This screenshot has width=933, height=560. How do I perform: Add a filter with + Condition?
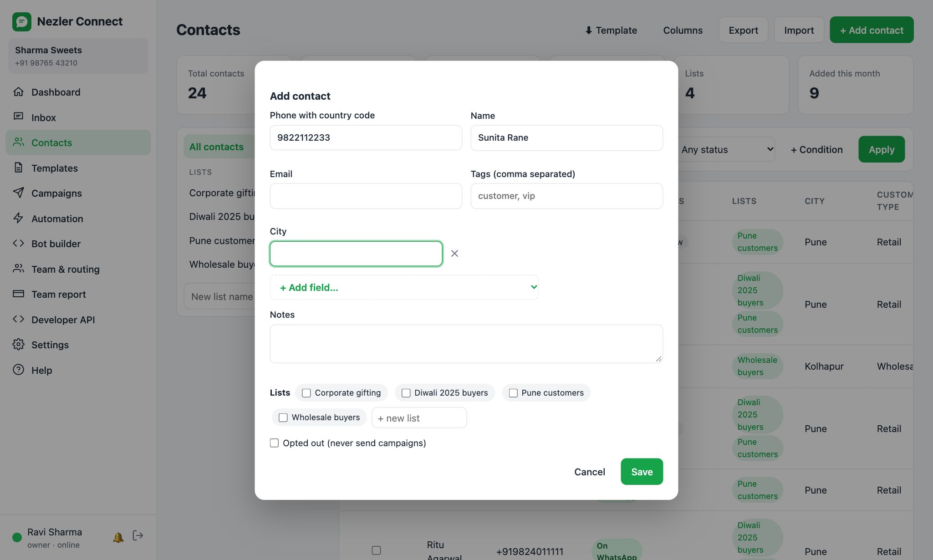(x=816, y=149)
